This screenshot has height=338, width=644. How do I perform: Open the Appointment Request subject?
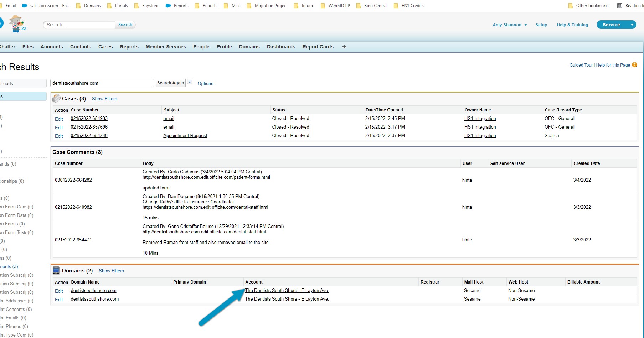pos(185,136)
